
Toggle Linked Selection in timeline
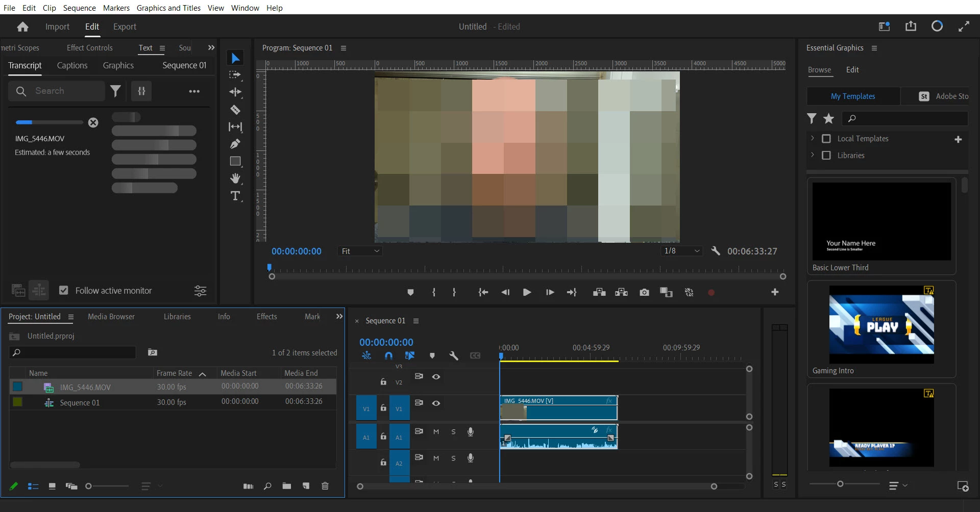click(x=409, y=355)
